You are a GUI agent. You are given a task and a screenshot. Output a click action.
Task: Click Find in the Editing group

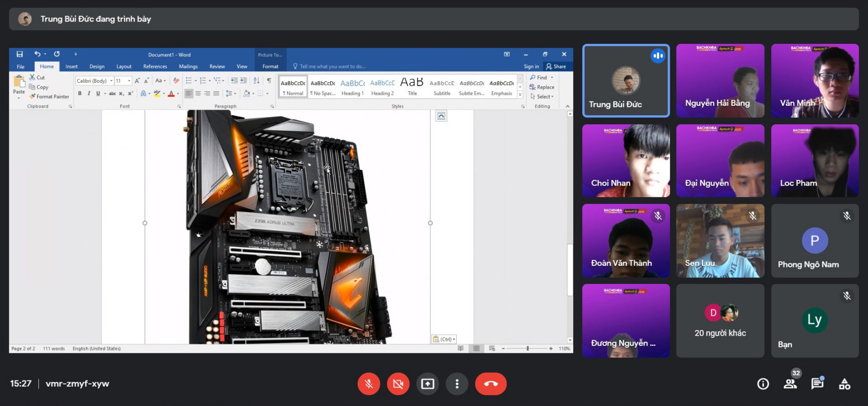tap(538, 77)
